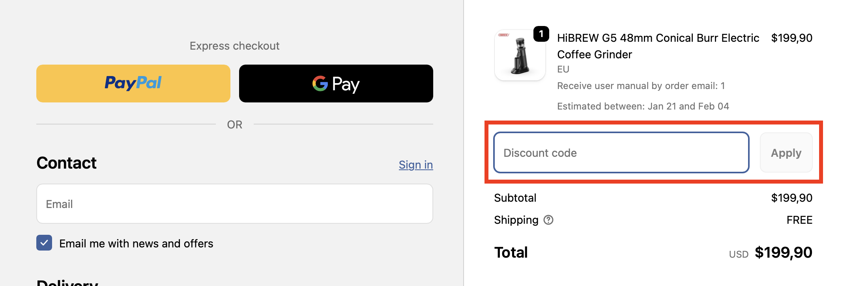Click the estimated delivery date text
This screenshot has width=868, height=286.
(643, 106)
